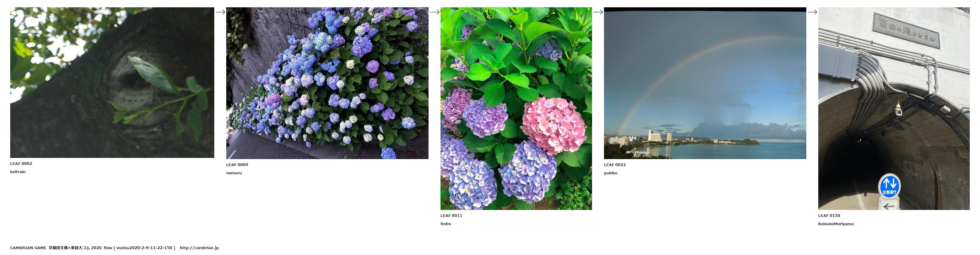Open the tree trunk leaf photo
Screen dimensions: 980x255
(x=112, y=82)
